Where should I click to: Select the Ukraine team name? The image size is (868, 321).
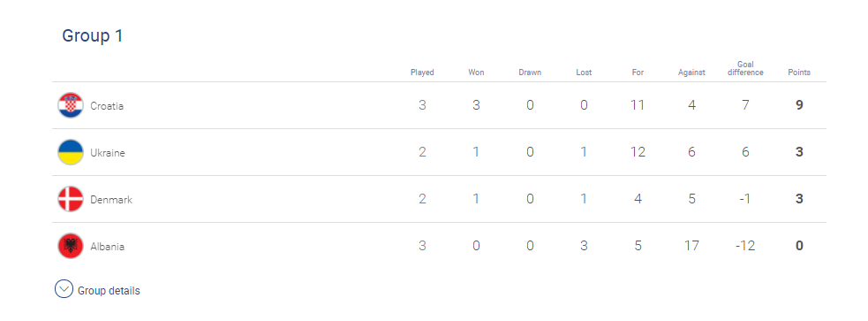108,153
